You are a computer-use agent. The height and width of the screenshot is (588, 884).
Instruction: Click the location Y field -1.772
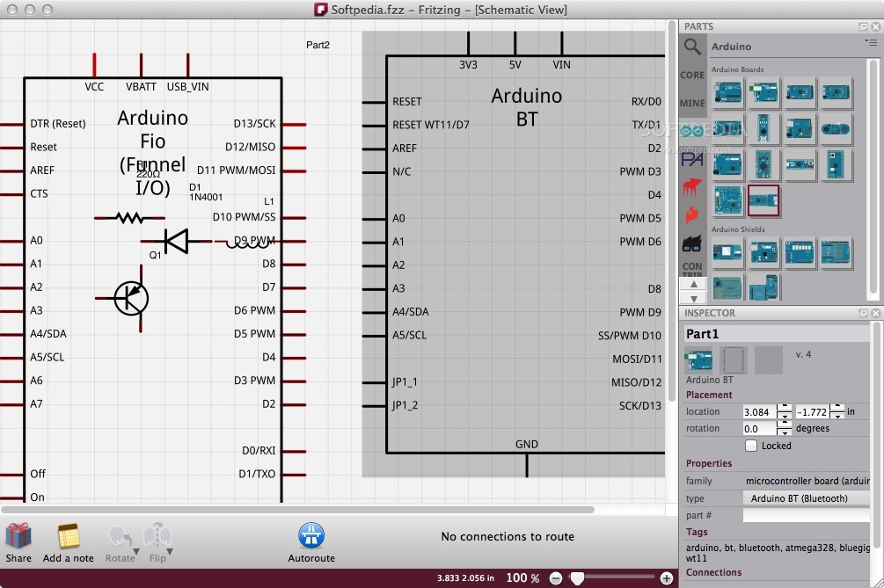[813, 411]
